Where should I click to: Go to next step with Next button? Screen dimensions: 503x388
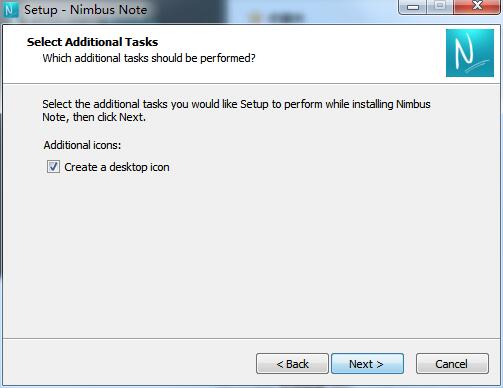[367, 364]
